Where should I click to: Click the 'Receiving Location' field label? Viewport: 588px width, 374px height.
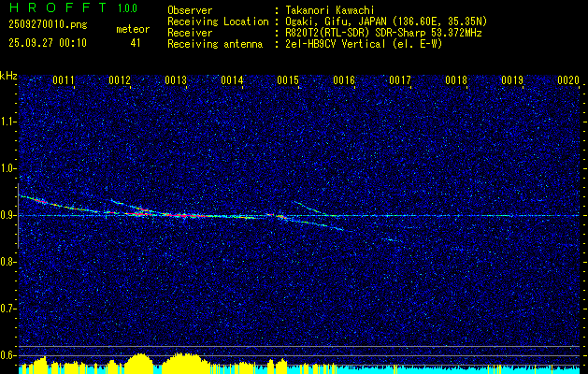click(x=218, y=22)
